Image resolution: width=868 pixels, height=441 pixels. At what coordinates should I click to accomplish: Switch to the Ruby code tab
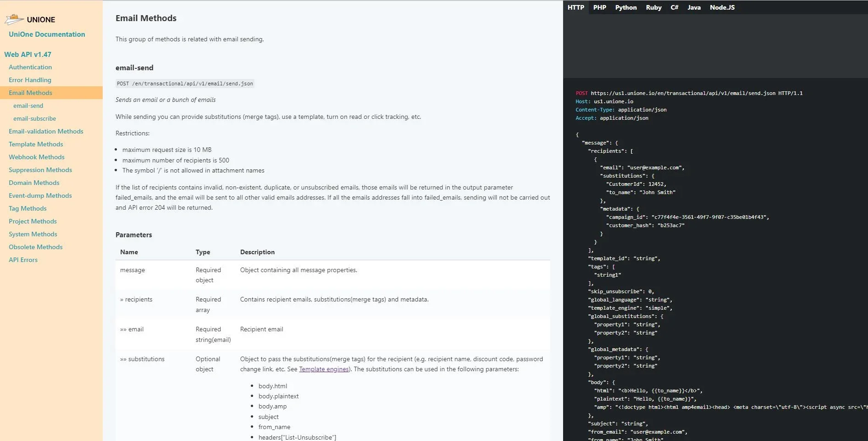coord(653,7)
